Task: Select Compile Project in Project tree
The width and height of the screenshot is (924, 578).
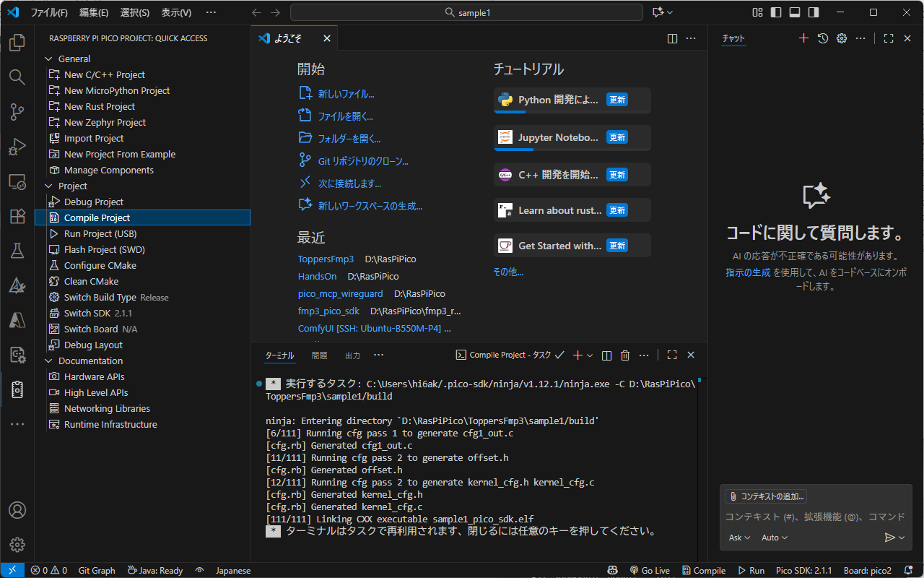Action: tap(142, 217)
